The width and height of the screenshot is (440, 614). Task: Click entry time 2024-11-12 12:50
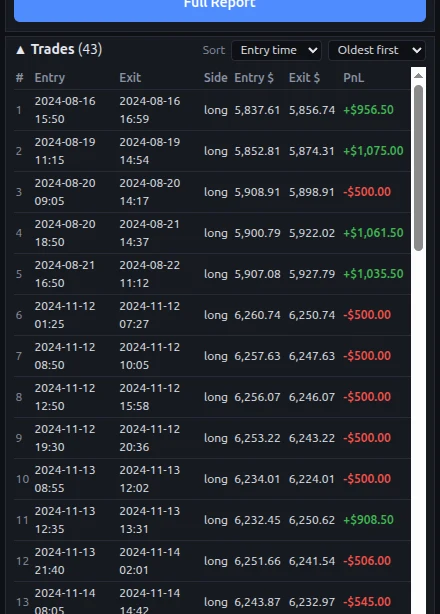(x=65, y=397)
